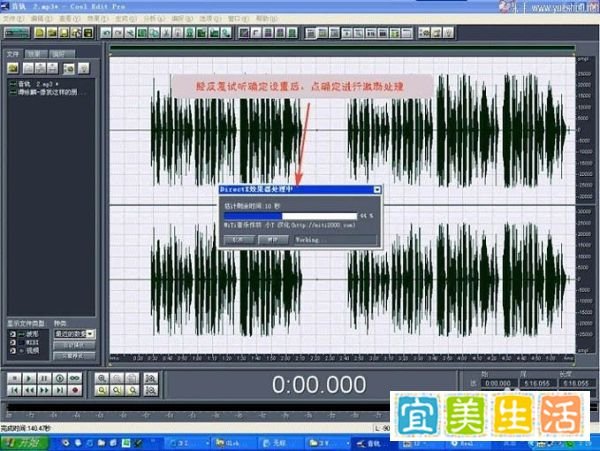Click the second button below the sort dropdown
The width and height of the screenshot is (600, 451).
75,356
